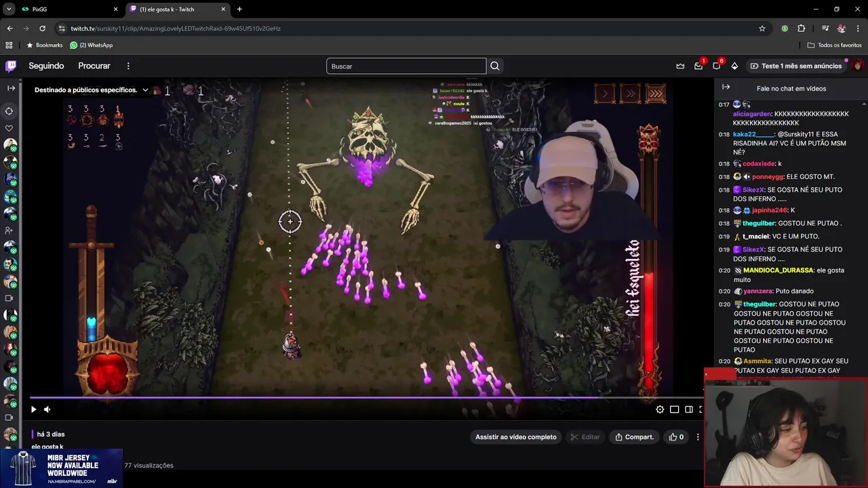Open the WhatsApp bookmark
Image resolution: width=868 pixels, height=488 pixels.
pyautogui.click(x=92, y=45)
